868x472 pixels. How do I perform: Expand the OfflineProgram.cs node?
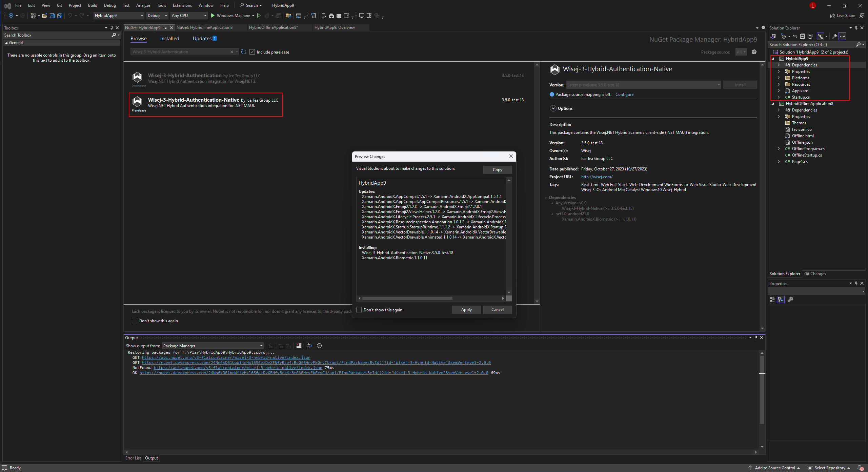pyautogui.click(x=779, y=149)
